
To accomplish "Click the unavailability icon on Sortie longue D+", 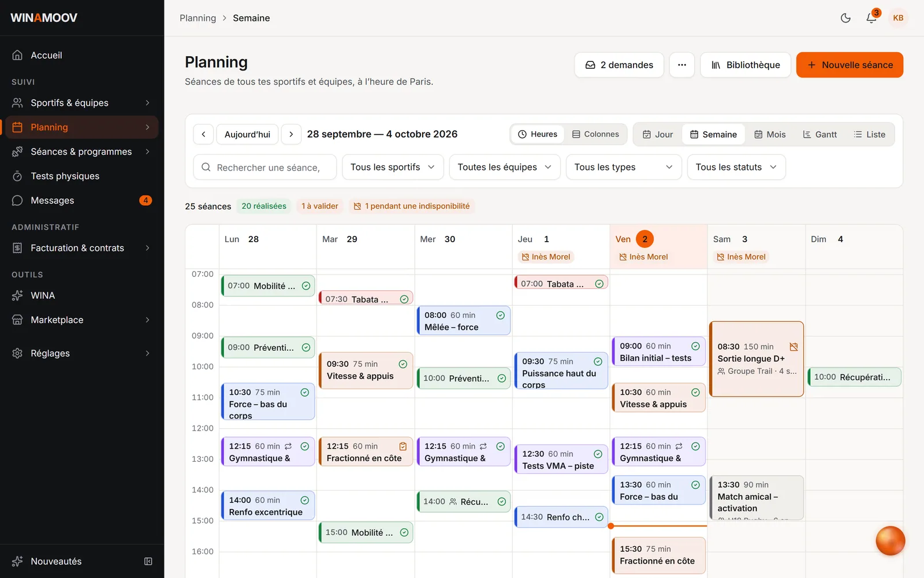I will tap(793, 347).
